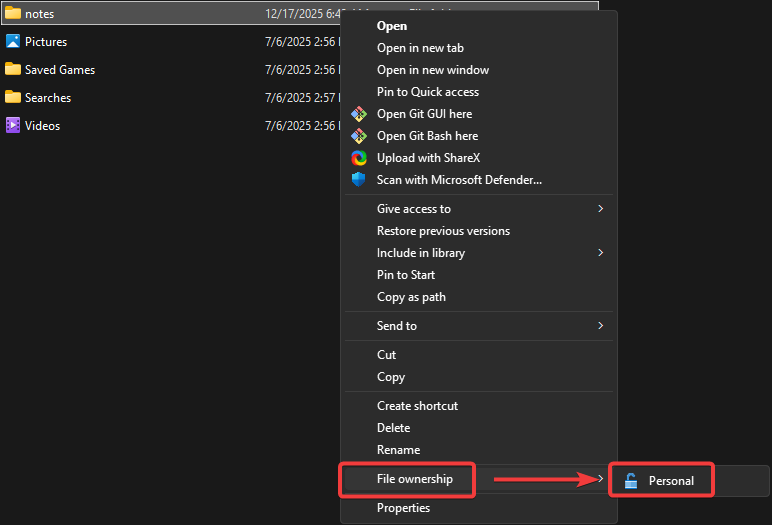772x525 pixels.
Task: Click the Pictures folder icon
Action: coord(13,42)
